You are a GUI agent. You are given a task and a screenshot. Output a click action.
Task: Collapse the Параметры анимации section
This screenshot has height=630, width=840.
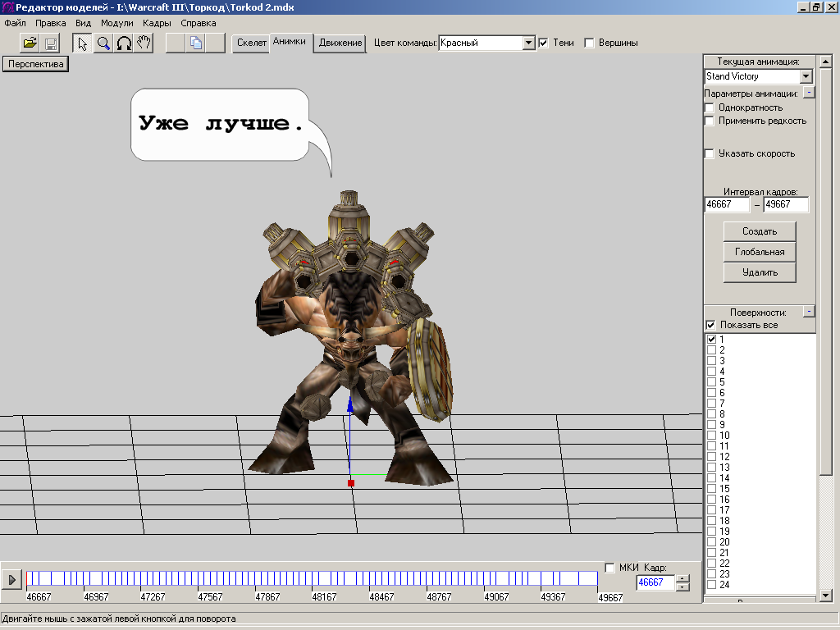(808, 93)
